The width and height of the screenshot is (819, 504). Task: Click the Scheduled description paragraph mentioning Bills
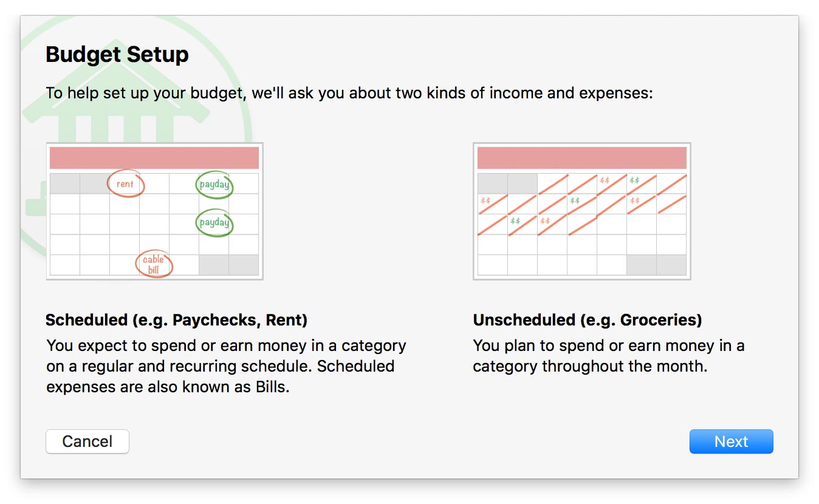[226, 366]
